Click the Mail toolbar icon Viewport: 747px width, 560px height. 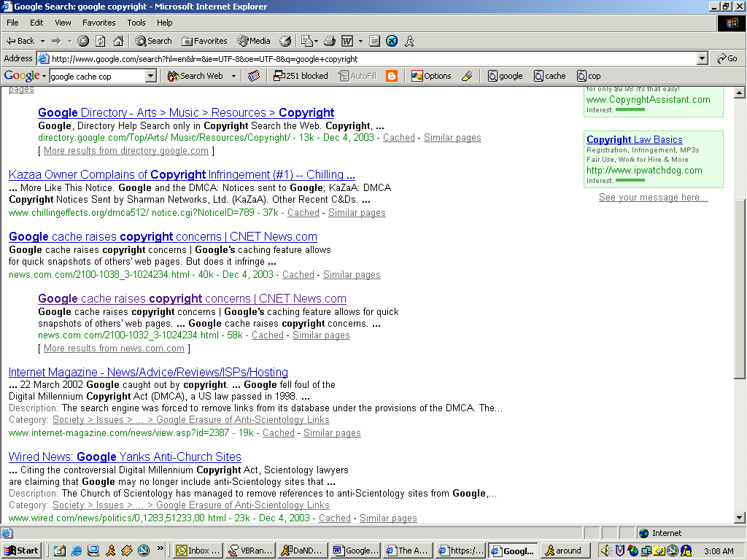(307, 41)
